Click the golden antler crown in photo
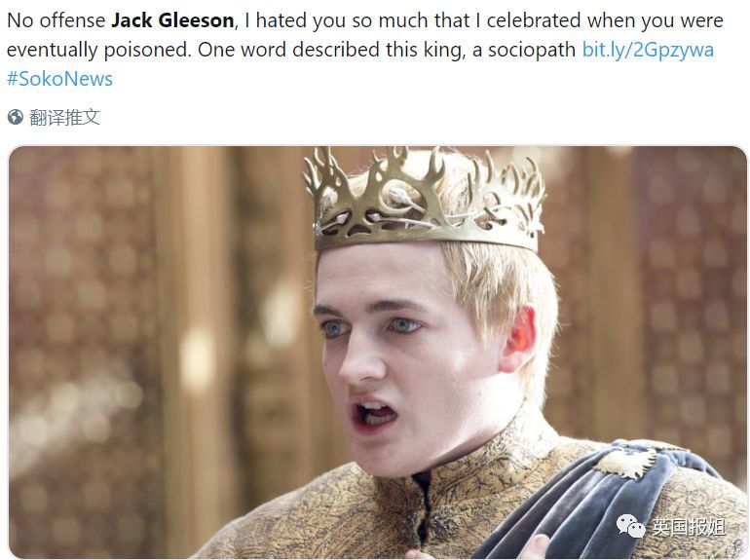The width and height of the screenshot is (750, 560). coord(426,200)
